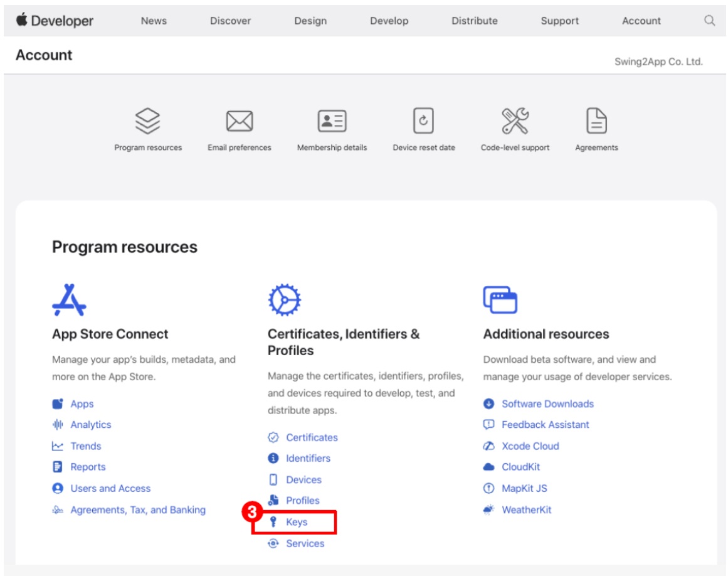Viewport: 728px width, 576px height.
Task: Click the Xcode Cloud icon
Action: (x=489, y=446)
